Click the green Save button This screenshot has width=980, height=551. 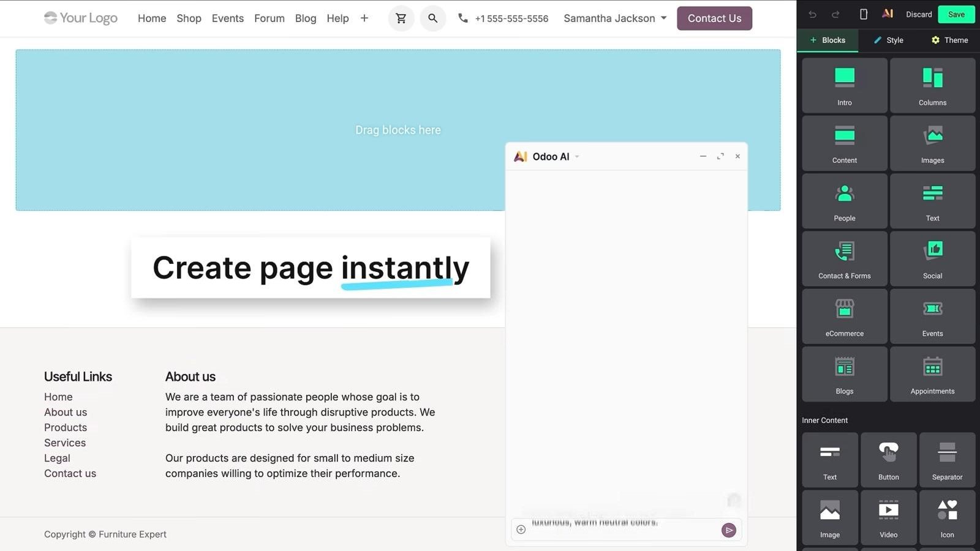[x=956, y=14]
